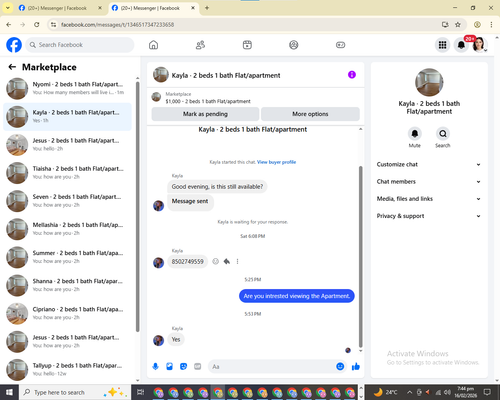Screen dimensions: 500x400
Task: Open the first Jesus conversation saying hello
Action: 67,145
